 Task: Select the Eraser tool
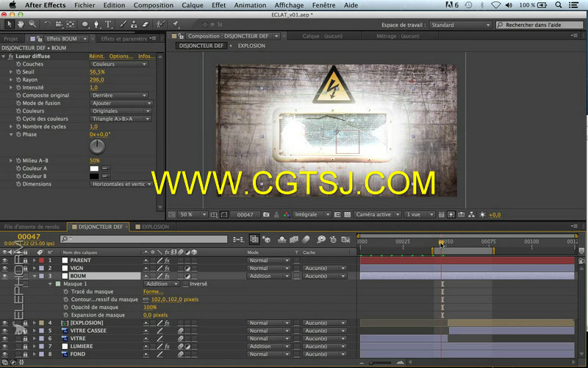coord(146,24)
